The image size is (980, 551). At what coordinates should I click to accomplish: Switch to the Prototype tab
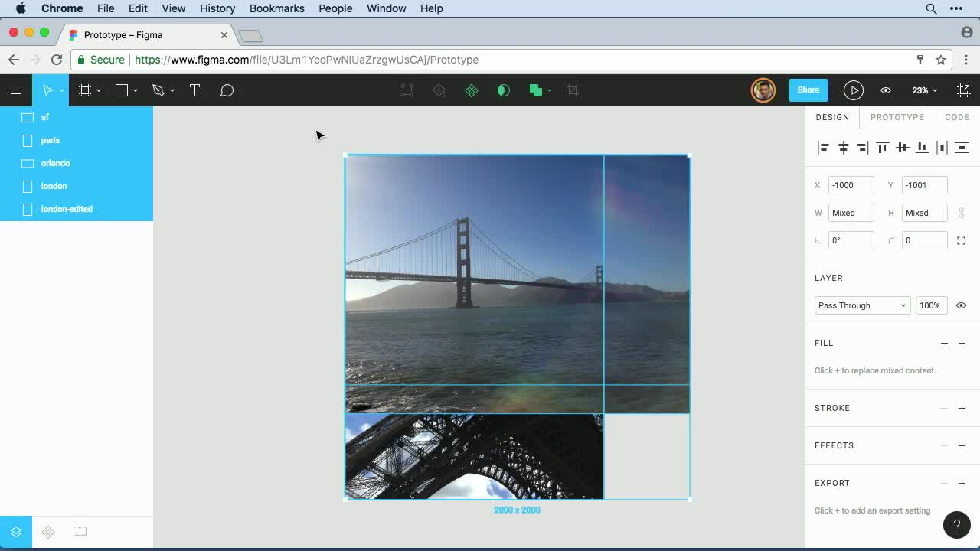click(897, 116)
